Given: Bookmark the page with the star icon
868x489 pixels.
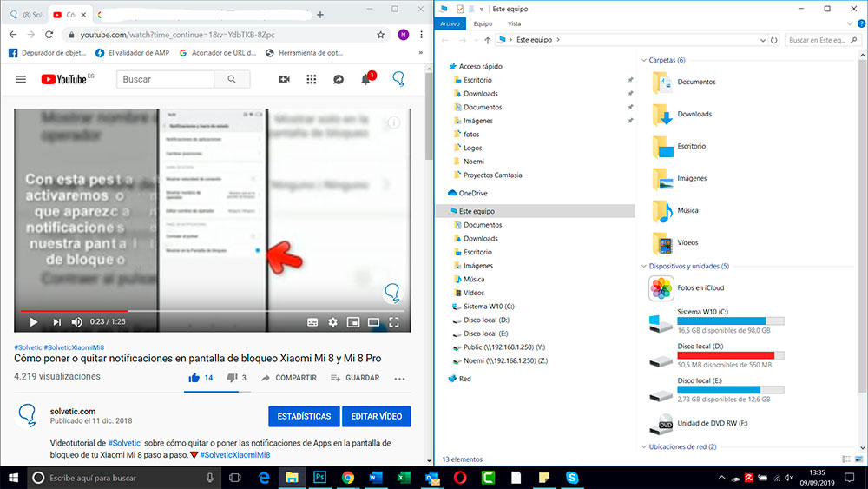Looking at the screenshot, I should click(x=381, y=35).
